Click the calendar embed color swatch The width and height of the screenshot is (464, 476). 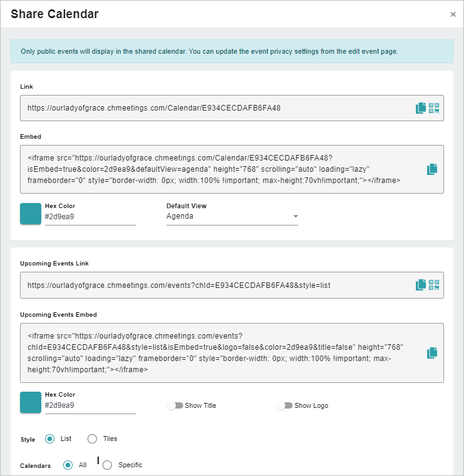pyautogui.click(x=31, y=214)
